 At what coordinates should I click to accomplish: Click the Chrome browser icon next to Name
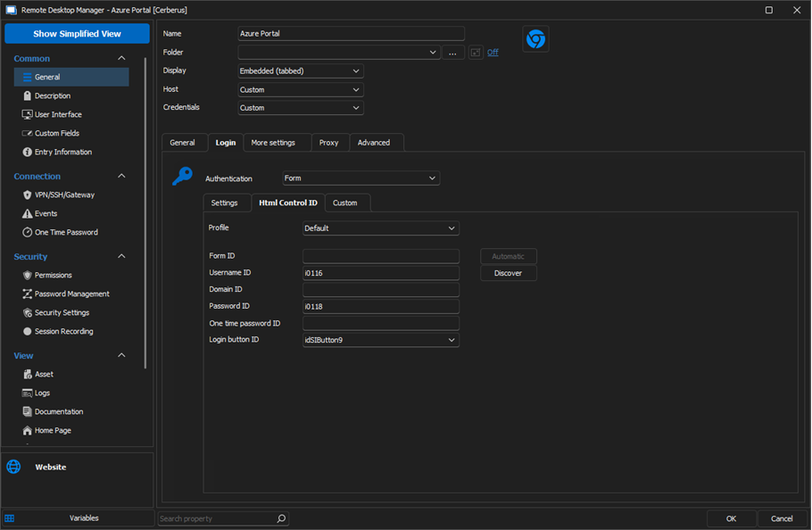[535, 39]
